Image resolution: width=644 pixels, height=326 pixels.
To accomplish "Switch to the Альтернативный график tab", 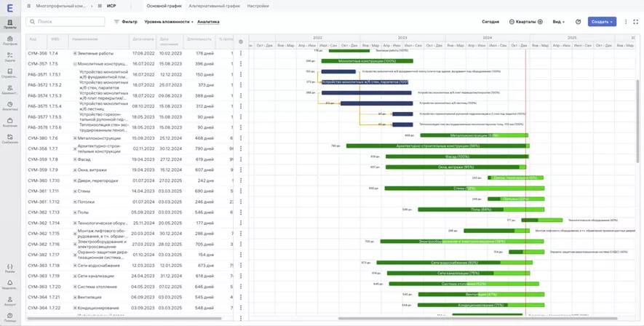I will [x=214, y=6].
